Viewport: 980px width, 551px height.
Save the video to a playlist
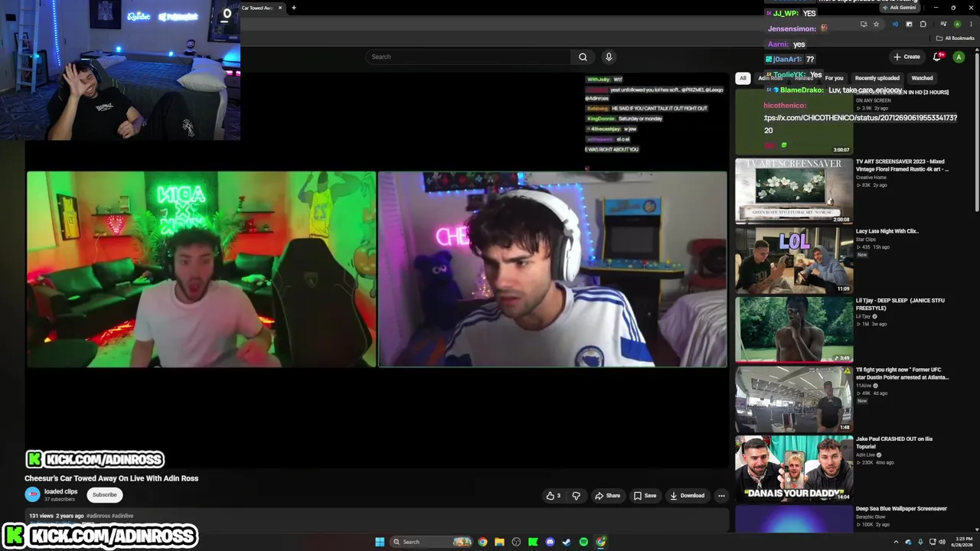point(645,495)
